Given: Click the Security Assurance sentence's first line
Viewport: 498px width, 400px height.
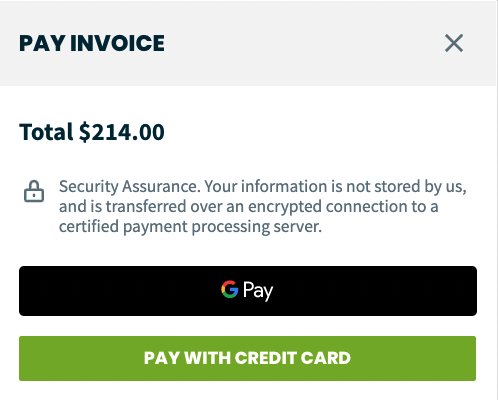Looking at the screenshot, I should point(263,187).
